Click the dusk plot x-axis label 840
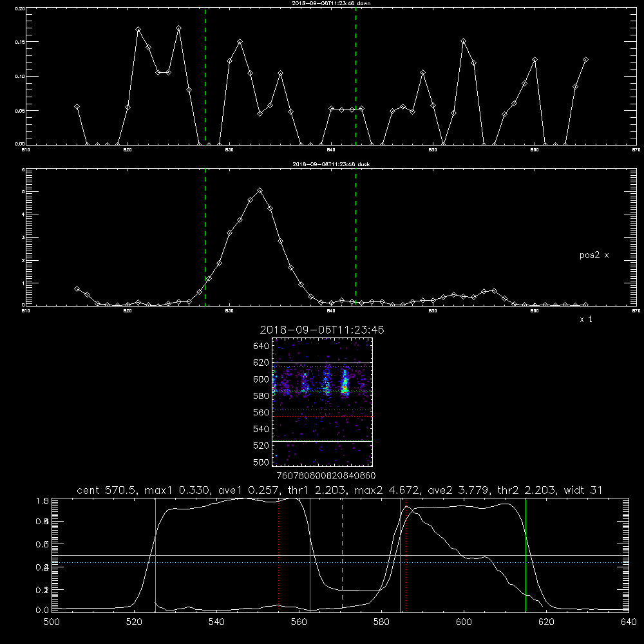Screen dimensions: 644x644 (x=331, y=311)
